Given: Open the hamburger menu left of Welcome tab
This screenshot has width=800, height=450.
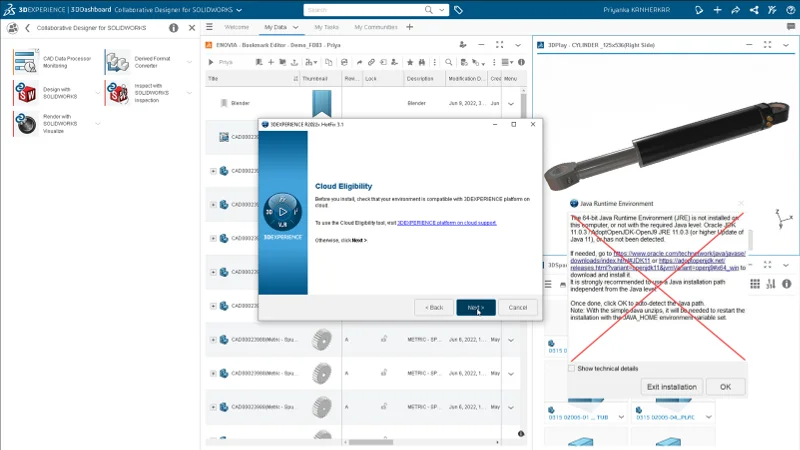Looking at the screenshot, I should 209,27.
